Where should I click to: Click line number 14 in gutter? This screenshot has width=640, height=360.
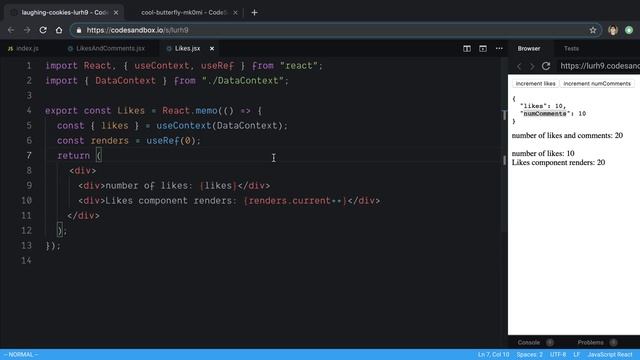pyautogui.click(x=26, y=260)
